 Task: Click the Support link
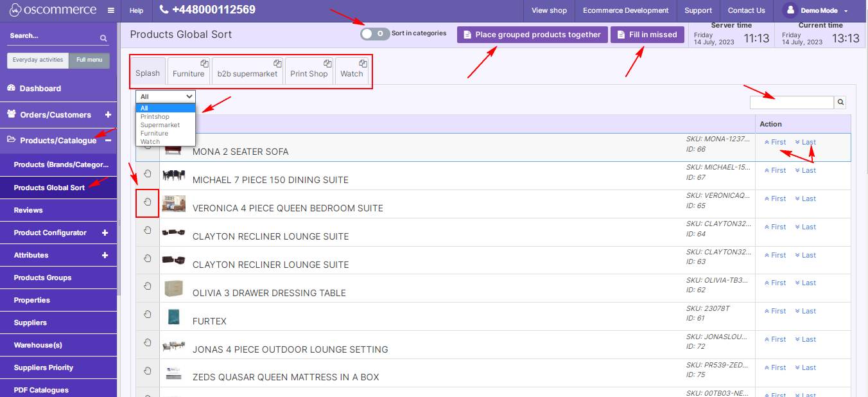pos(698,10)
